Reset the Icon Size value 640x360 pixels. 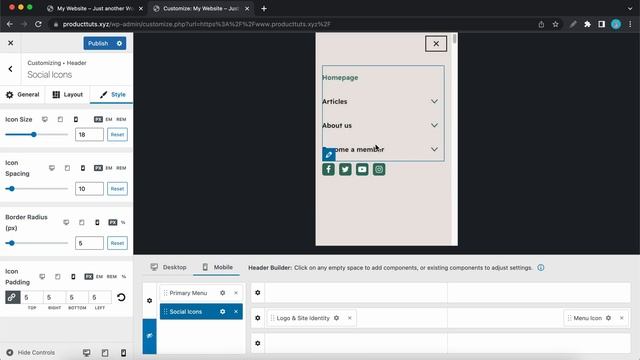click(x=117, y=135)
